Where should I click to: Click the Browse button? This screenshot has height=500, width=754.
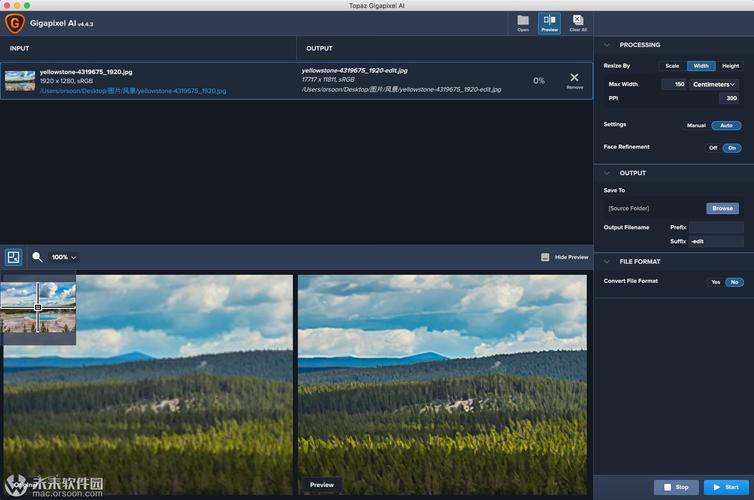point(722,208)
